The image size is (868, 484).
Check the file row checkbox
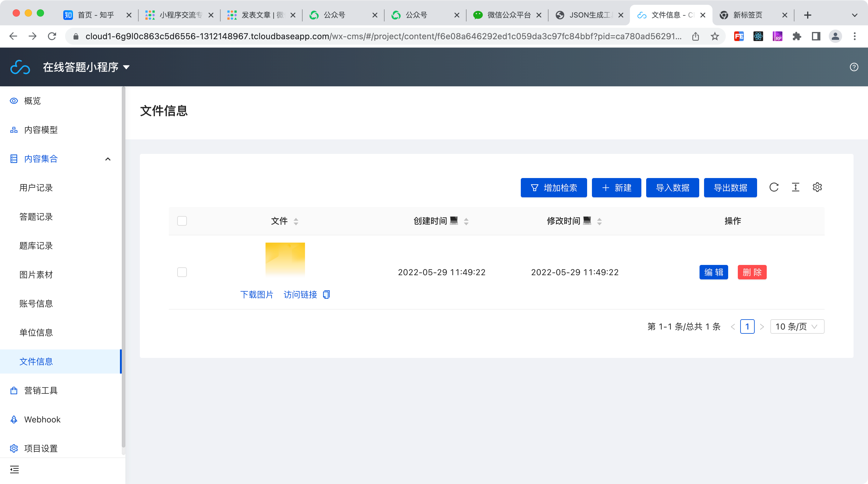click(182, 272)
